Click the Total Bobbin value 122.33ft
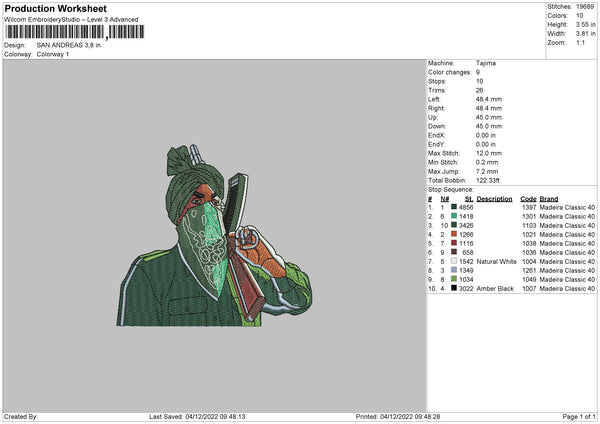The height and width of the screenshot is (424, 600). coord(488,180)
